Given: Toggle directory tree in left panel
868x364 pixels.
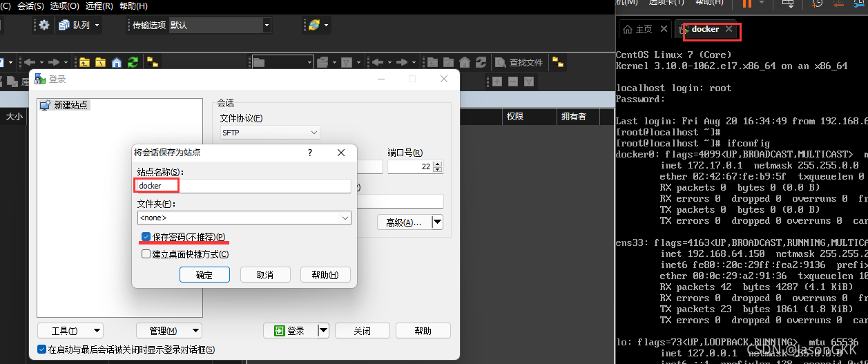Looking at the screenshot, I should [x=151, y=62].
